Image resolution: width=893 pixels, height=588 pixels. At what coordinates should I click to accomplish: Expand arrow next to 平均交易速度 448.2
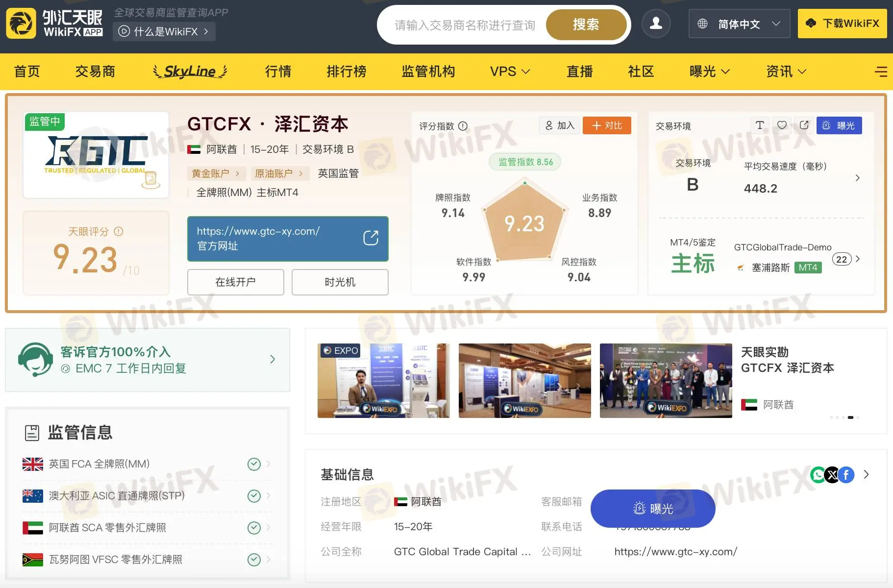click(x=857, y=178)
